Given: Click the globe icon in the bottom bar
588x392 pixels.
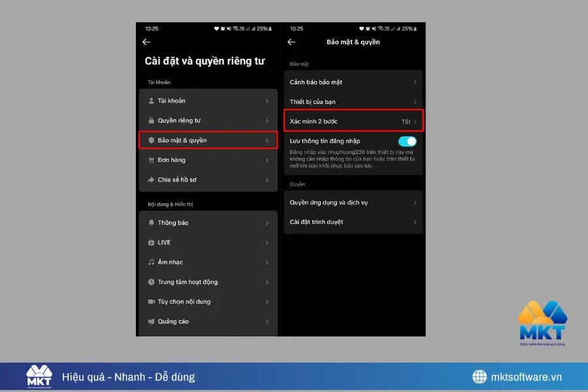Looking at the screenshot, I should 480,376.
